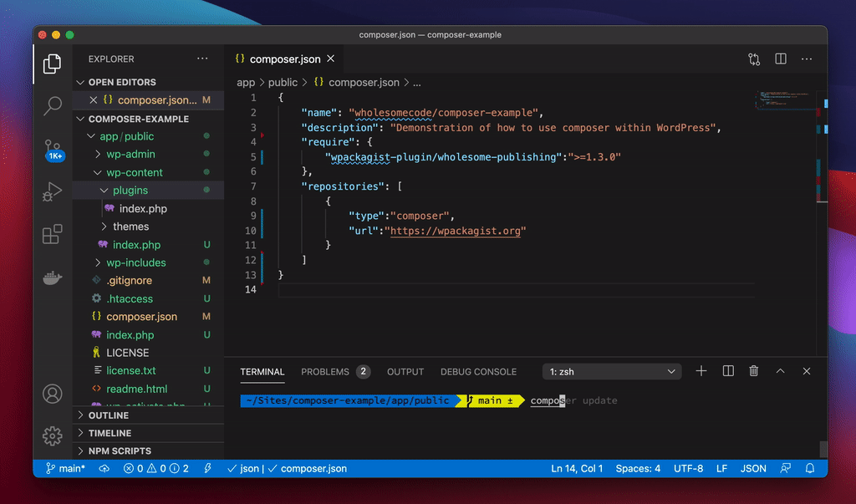Screen dimensions: 856x504
Task: Open errors and warnings status entry
Action: 155,469
